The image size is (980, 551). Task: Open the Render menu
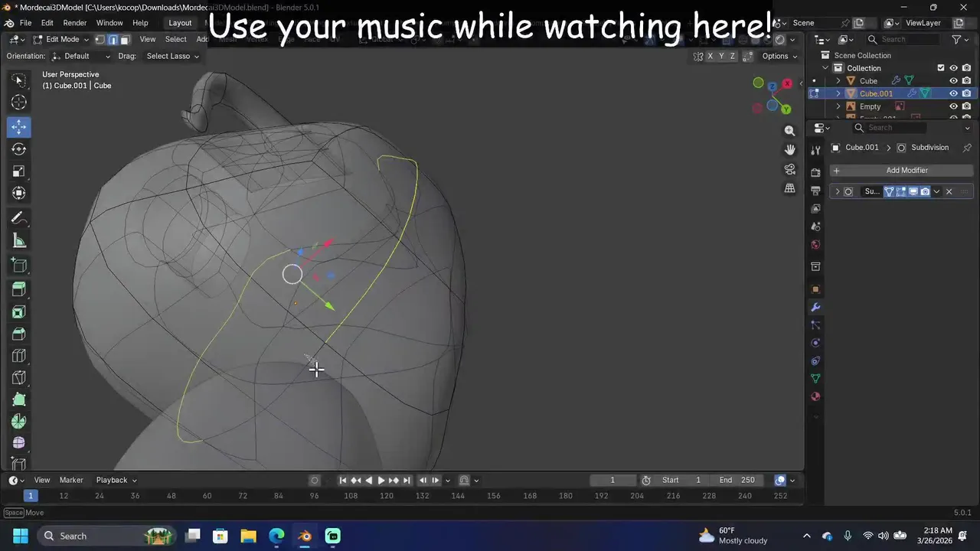coord(74,23)
